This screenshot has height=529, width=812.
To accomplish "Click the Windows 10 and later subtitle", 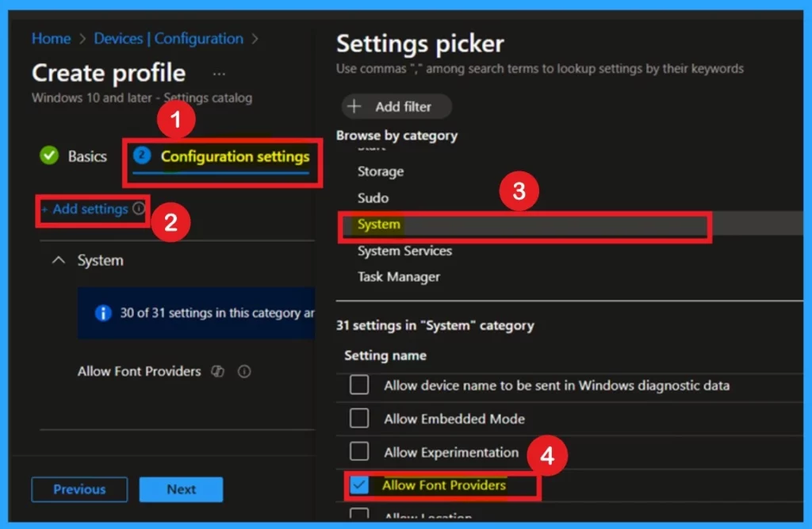I will (142, 98).
